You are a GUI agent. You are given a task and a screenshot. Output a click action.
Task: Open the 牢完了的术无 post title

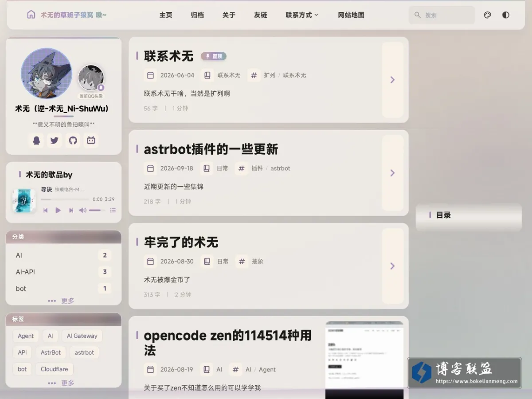point(181,243)
